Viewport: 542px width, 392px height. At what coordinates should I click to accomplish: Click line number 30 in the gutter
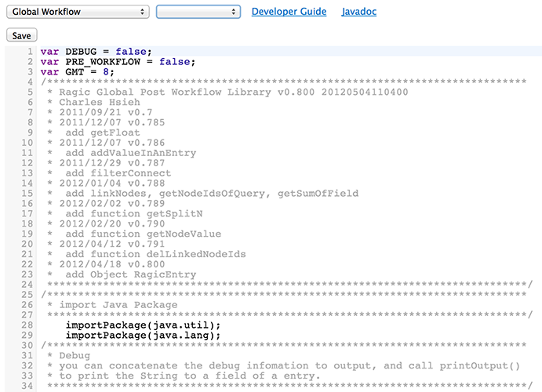coord(27,345)
